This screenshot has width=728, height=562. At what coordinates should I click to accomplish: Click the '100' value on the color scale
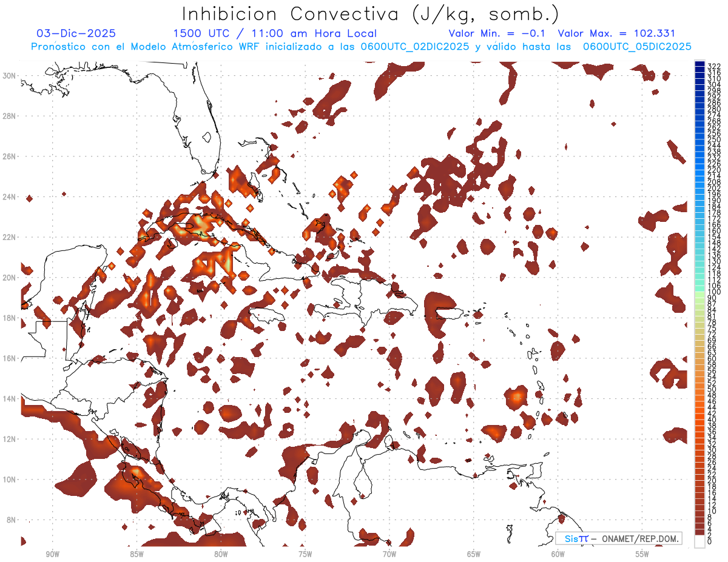[713, 292]
